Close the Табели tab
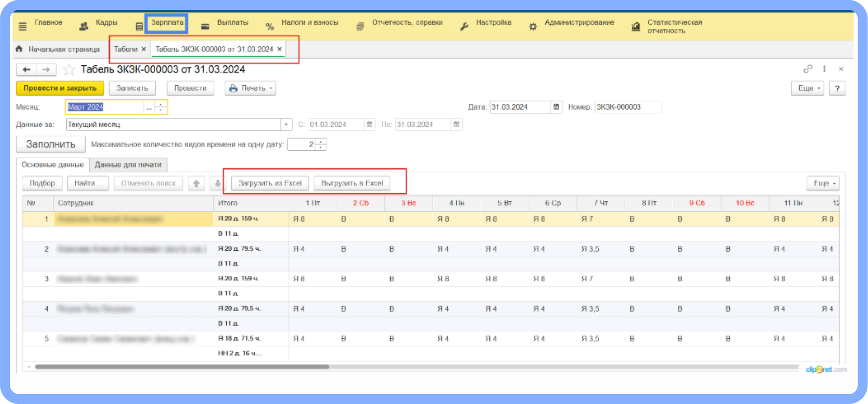This screenshot has height=404, width=868. tap(144, 49)
